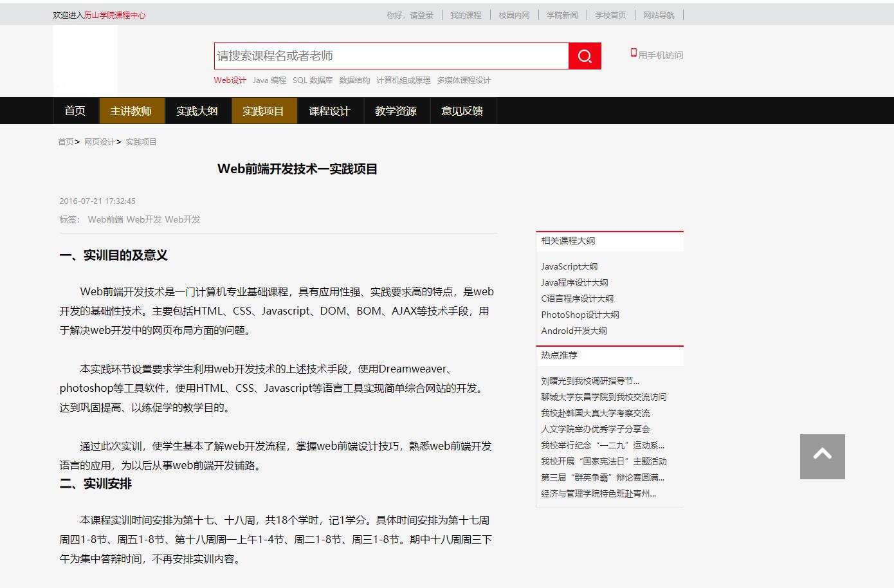894x588 pixels.
Task: Open 学院新闻 in the top bar
Action: [x=562, y=15]
